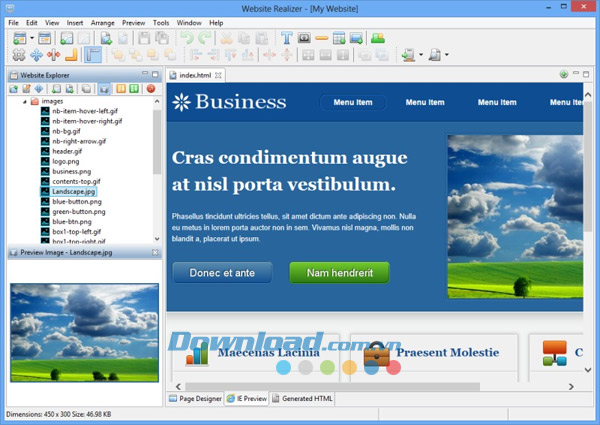Click the preview page magnifier icon
Viewport: 600px width, 425px height.
coord(435,55)
